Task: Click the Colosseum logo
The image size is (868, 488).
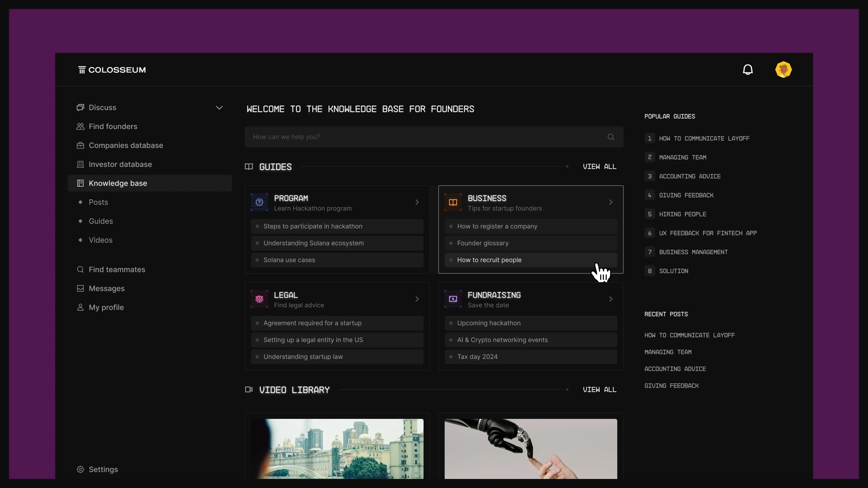Action: click(112, 70)
